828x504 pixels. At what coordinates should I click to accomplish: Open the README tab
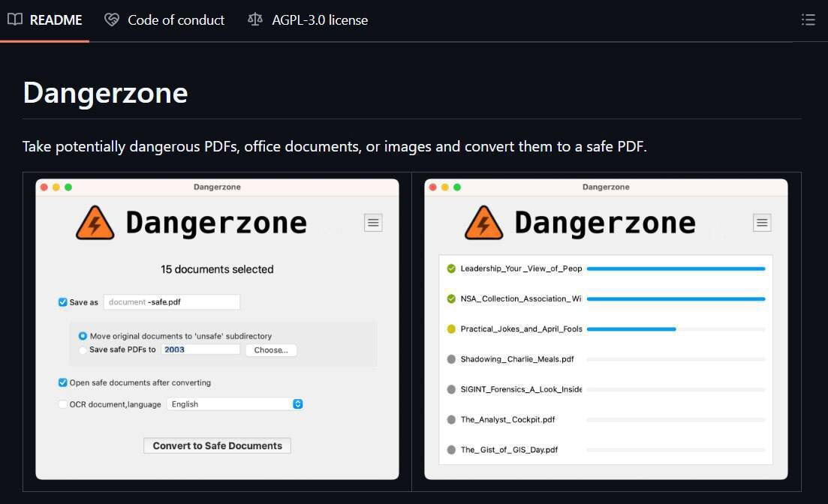click(45, 20)
